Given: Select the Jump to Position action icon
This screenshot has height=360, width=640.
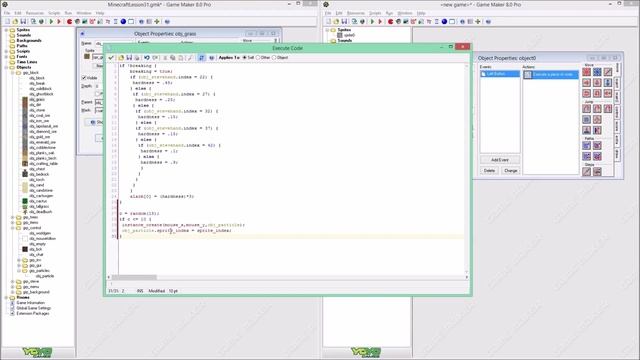Looking at the screenshot, I should click(587, 109).
